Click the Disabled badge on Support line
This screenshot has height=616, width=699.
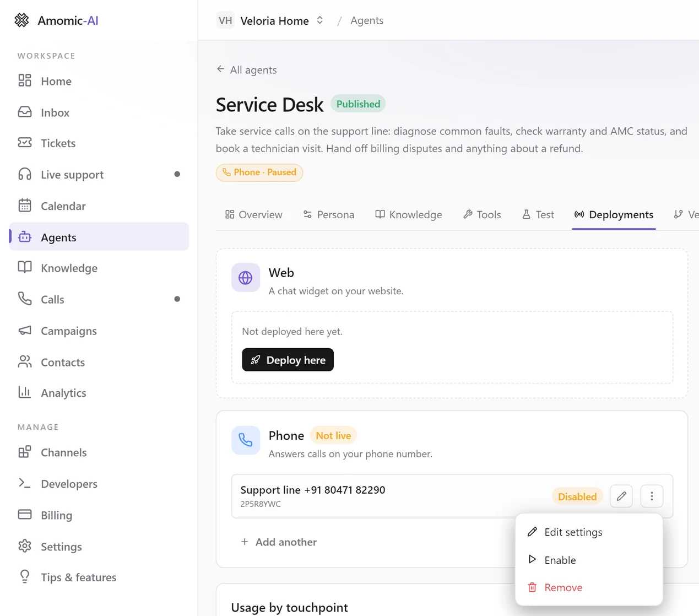(577, 496)
